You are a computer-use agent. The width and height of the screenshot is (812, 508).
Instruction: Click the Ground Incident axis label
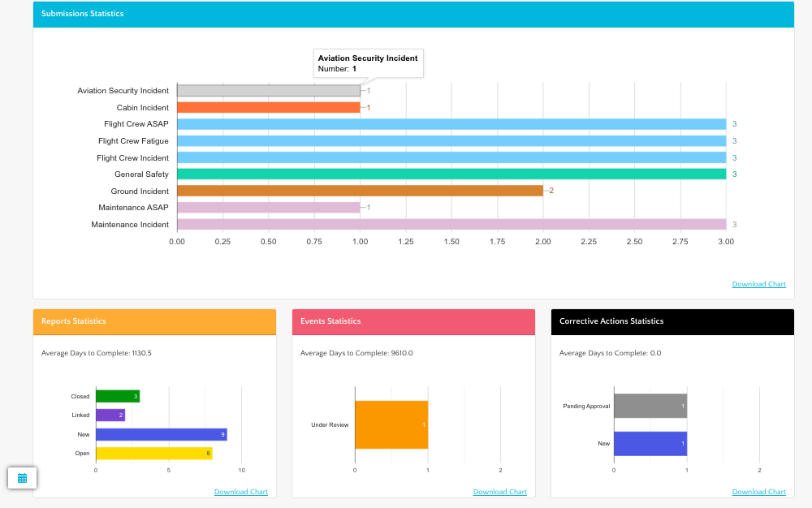tap(140, 191)
